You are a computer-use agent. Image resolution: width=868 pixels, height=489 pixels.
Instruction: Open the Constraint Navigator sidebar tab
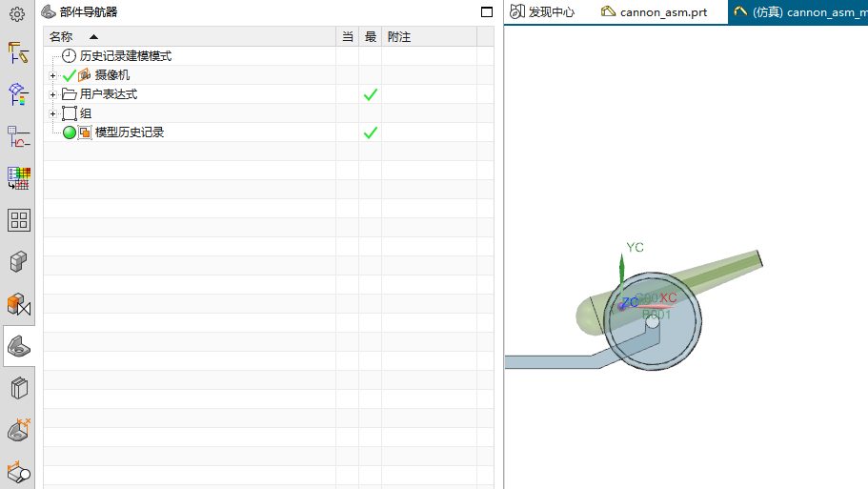coord(18,305)
